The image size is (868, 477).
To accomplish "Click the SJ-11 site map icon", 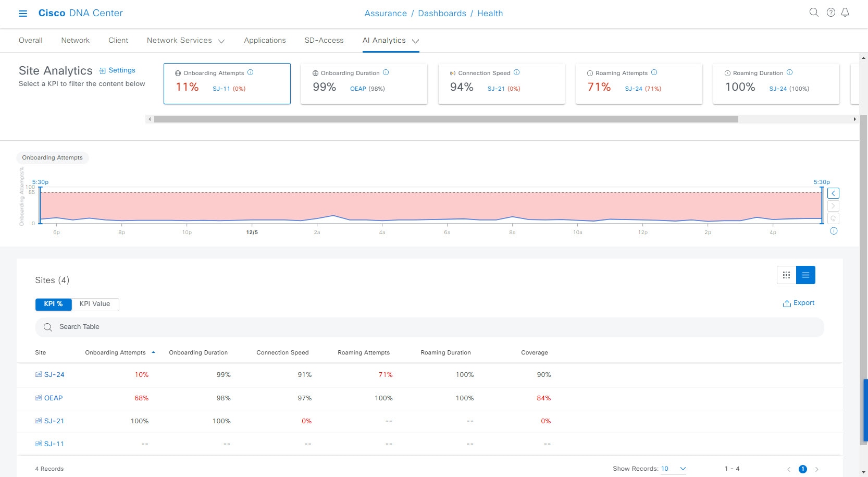I will pyautogui.click(x=39, y=444).
